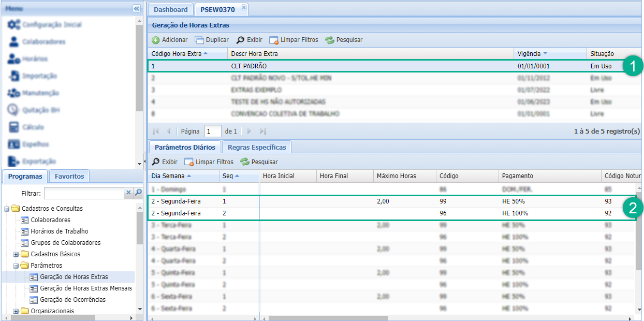Open the Colaboradores menu icon

click(x=14, y=42)
